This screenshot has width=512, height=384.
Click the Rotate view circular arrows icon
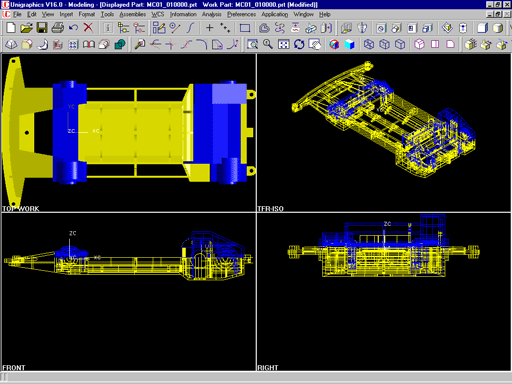299,44
